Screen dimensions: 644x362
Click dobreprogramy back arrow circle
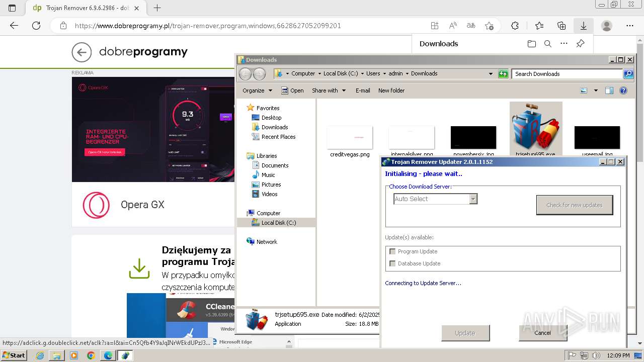(x=82, y=52)
